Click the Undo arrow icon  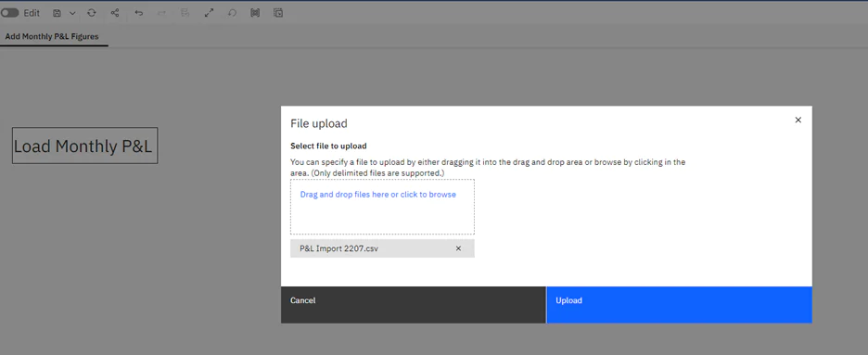pyautogui.click(x=139, y=13)
